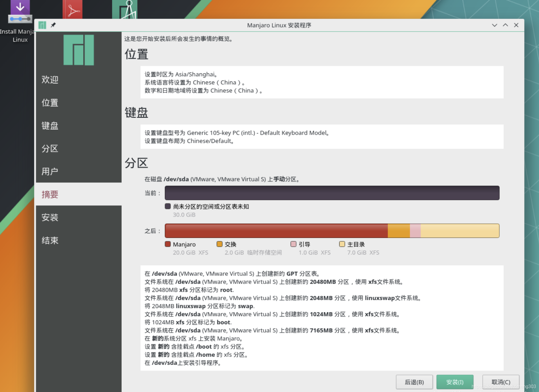Viewport: 539px width, 392px height.
Task: Toggle the pin window icon in titlebar
Action: (x=53, y=25)
